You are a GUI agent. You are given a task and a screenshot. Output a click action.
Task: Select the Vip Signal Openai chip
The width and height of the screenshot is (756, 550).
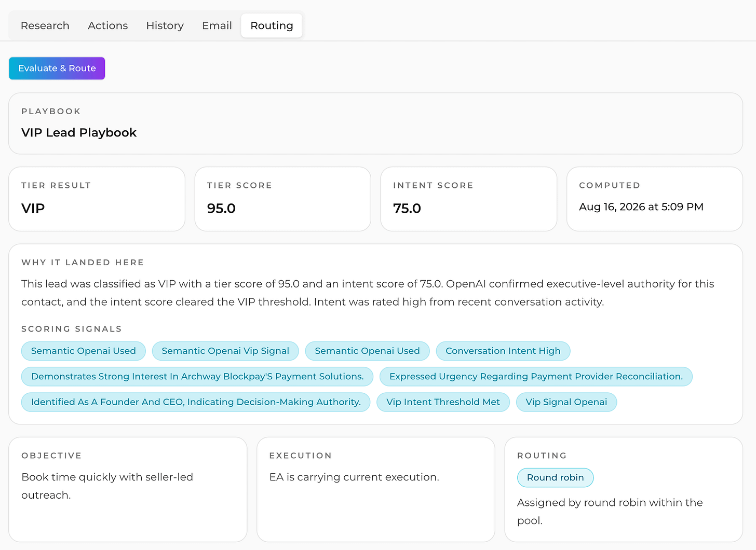(566, 402)
